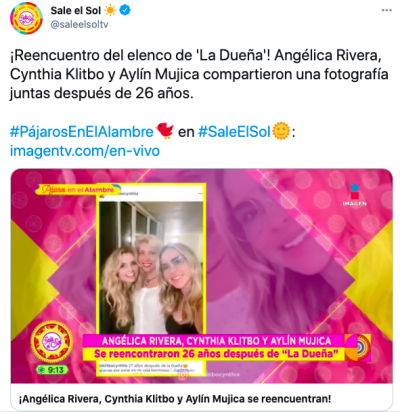Click the Imagen channel logo in video
Image resolution: width=400 pixels, height=412 pixels.
[354, 195]
